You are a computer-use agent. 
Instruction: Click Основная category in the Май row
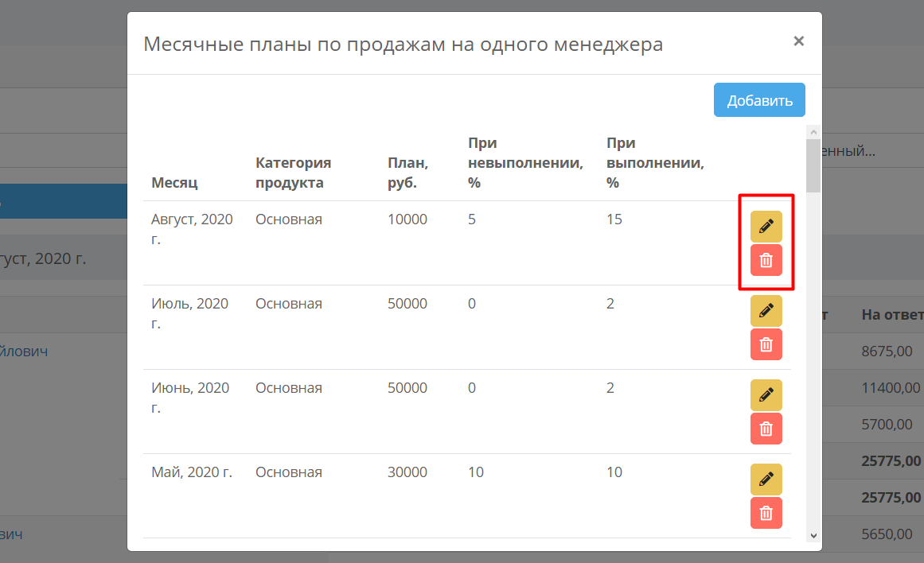pyautogui.click(x=289, y=472)
